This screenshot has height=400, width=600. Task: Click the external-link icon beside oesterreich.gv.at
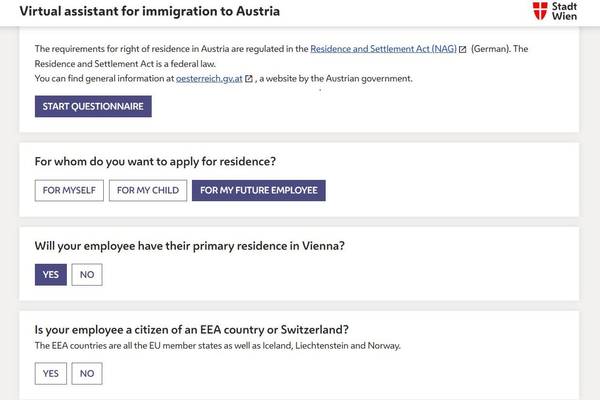coord(249,79)
